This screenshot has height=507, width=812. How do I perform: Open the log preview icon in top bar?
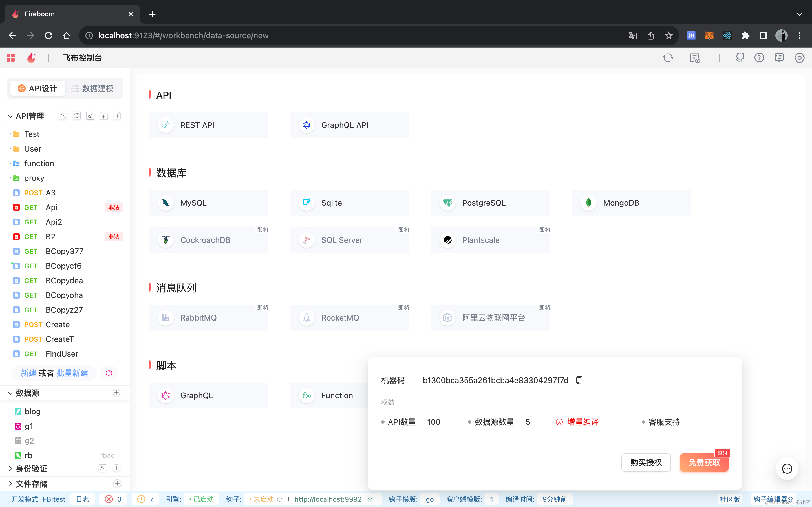coord(695,58)
